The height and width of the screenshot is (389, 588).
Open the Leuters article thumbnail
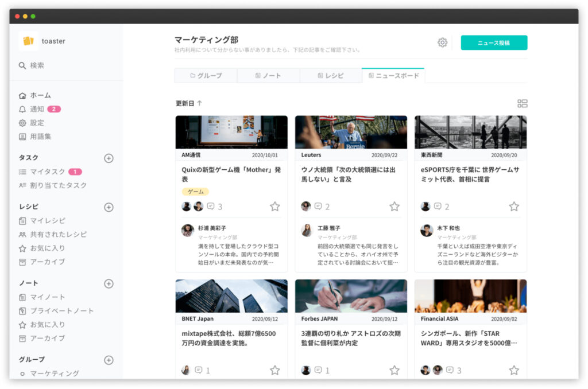[351, 133]
